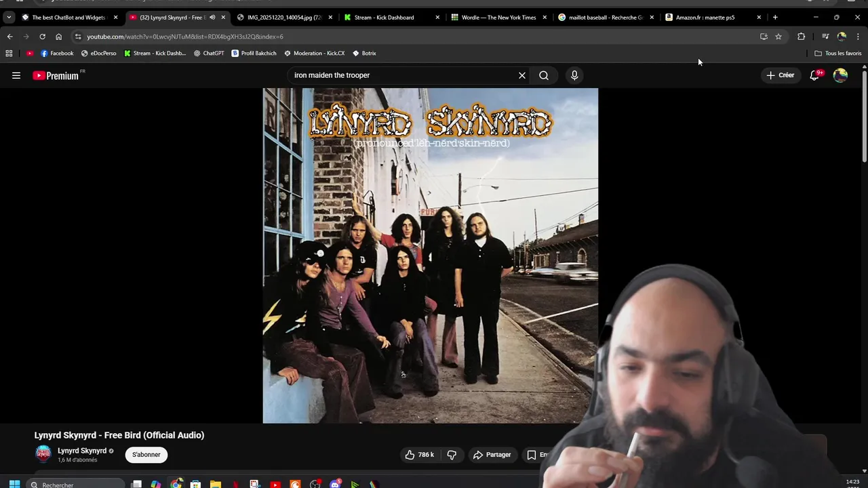Open the Discord icon in the taskbar
The height and width of the screenshot is (488, 868).
[335, 484]
